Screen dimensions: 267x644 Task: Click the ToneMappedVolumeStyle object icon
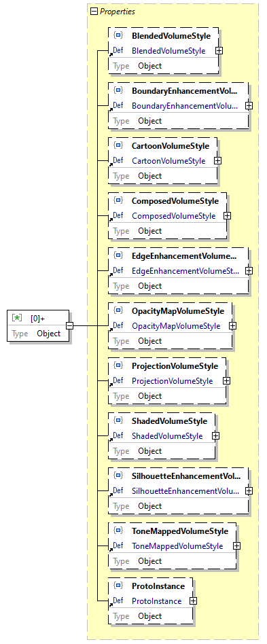coord(118,531)
